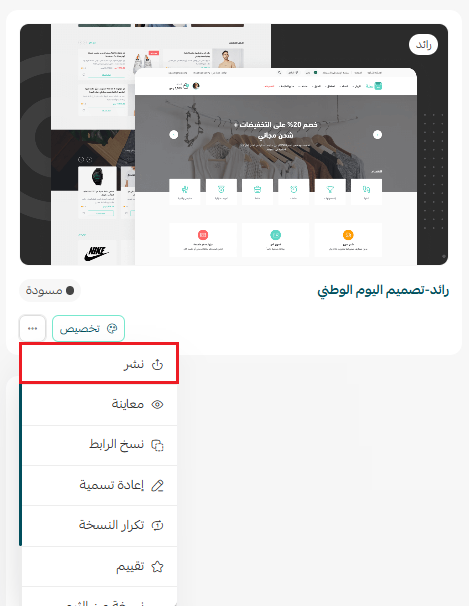Click the eye icon beside معاينة

point(157,404)
